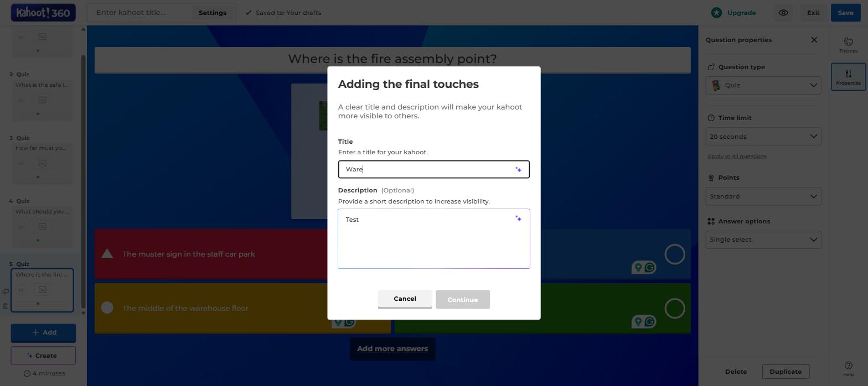The width and height of the screenshot is (868, 386).
Task: Open the Properties panel icon
Action: (x=848, y=76)
